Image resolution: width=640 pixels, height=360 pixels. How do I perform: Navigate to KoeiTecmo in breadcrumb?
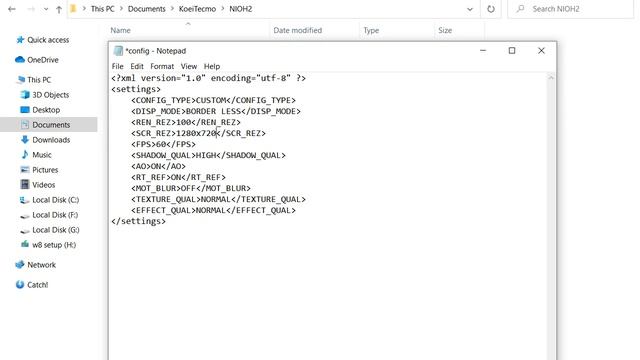[197, 9]
